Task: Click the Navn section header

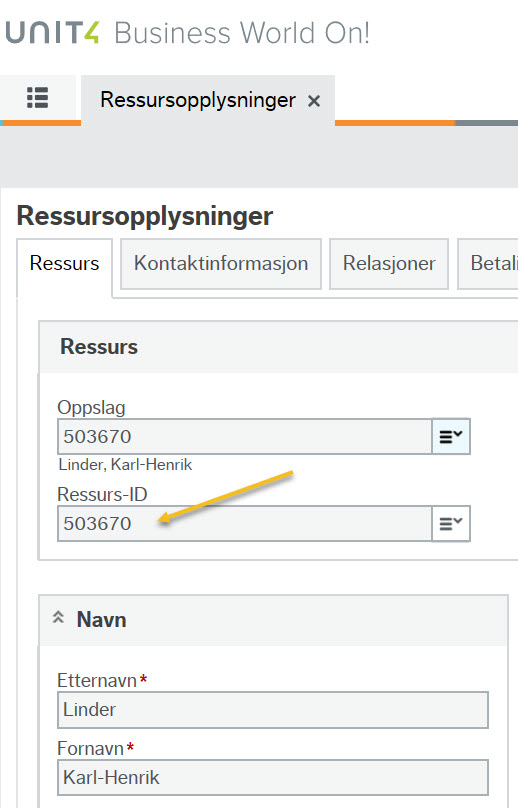Action: click(x=274, y=620)
